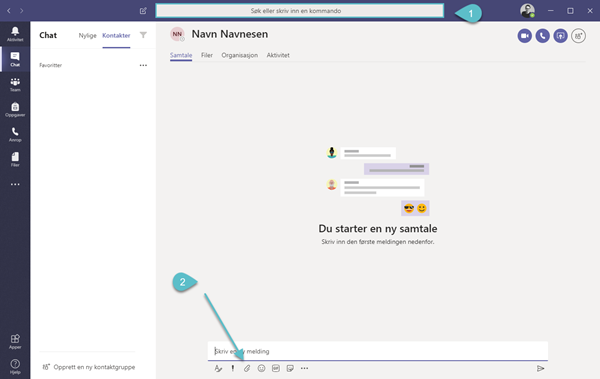Viewport: 600px width, 379px height.
Task: Start an audio call
Action: click(x=542, y=36)
